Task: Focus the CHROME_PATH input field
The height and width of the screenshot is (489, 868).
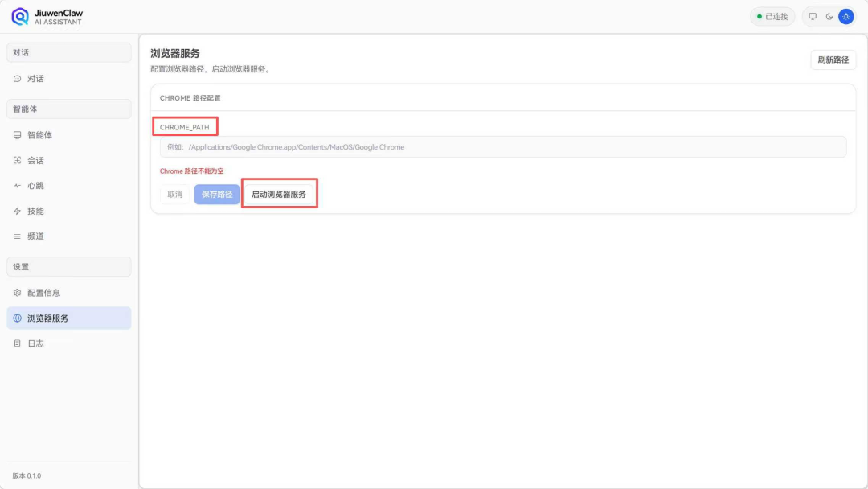Action: [503, 147]
